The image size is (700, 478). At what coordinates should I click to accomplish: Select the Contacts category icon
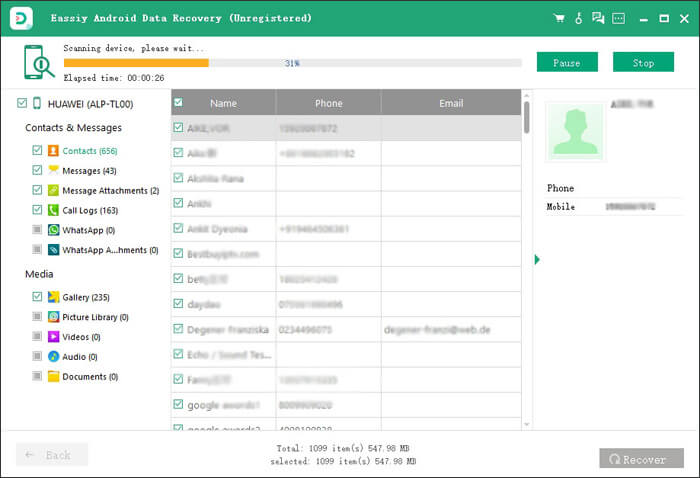pos(53,151)
